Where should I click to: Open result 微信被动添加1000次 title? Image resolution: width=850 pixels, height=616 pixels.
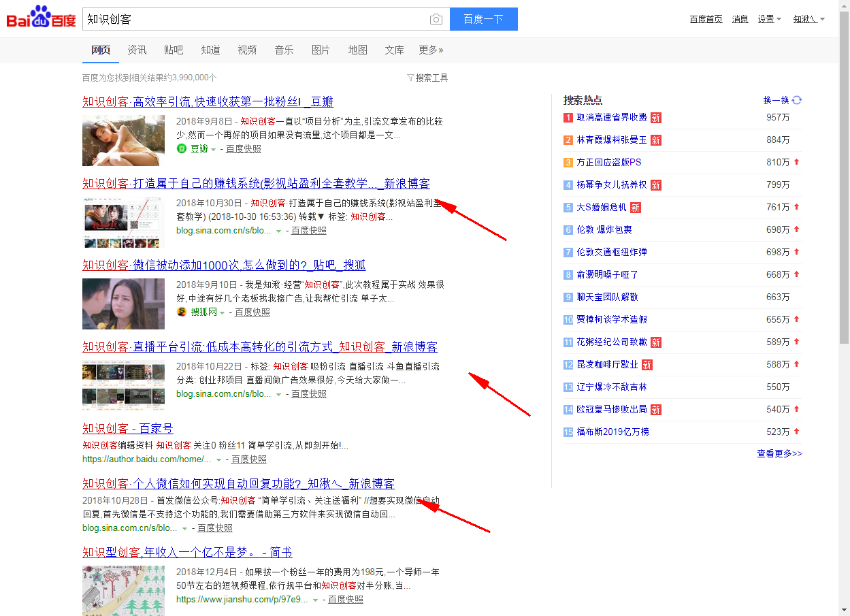224,265
